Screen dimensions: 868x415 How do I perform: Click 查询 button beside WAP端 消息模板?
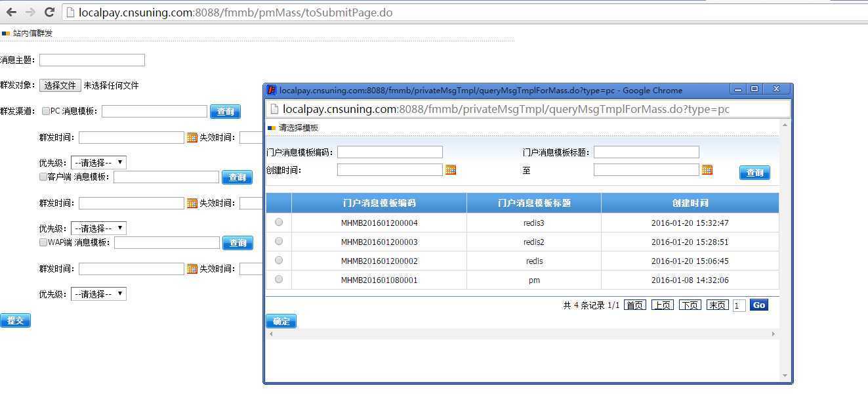click(x=238, y=243)
